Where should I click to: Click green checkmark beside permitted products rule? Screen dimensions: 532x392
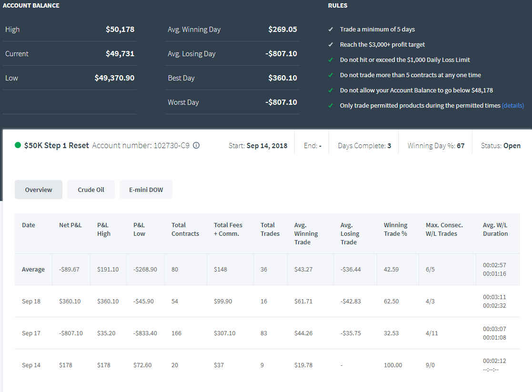tap(331, 106)
